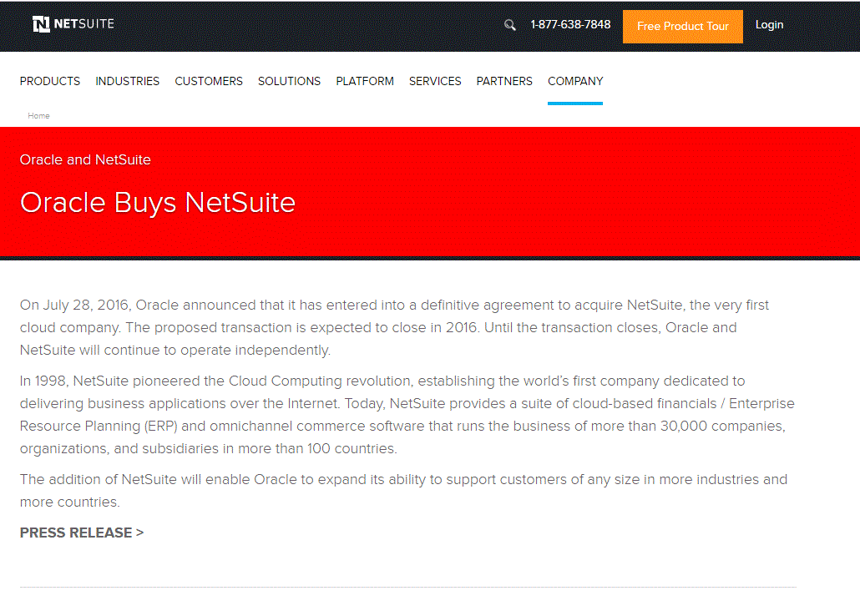The height and width of the screenshot is (616, 860).
Task: Click the paragraph starting 'The addition of NetSuite'
Action: pyautogui.click(x=403, y=491)
